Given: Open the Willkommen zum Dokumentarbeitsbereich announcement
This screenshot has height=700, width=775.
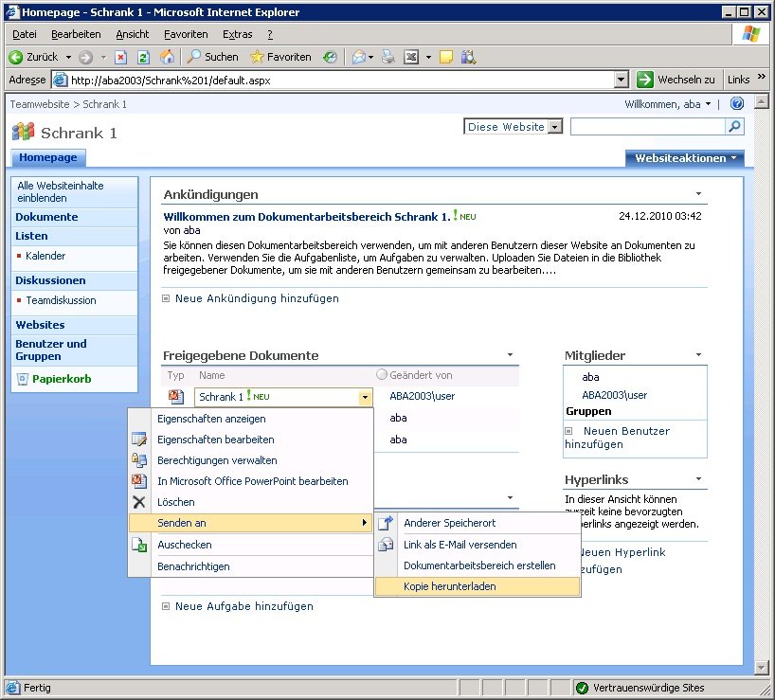Looking at the screenshot, I should (x=306, y=216).
